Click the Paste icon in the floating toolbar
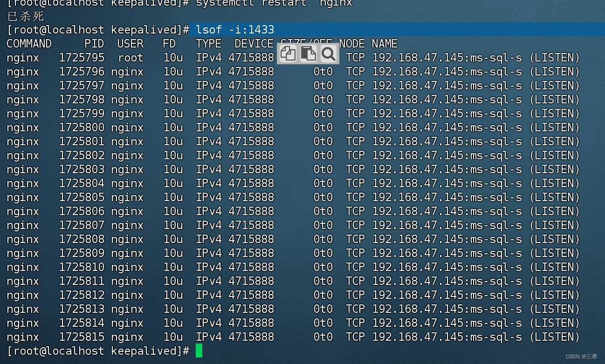Viewport: 605px width, 364px height. click(308, 54)
